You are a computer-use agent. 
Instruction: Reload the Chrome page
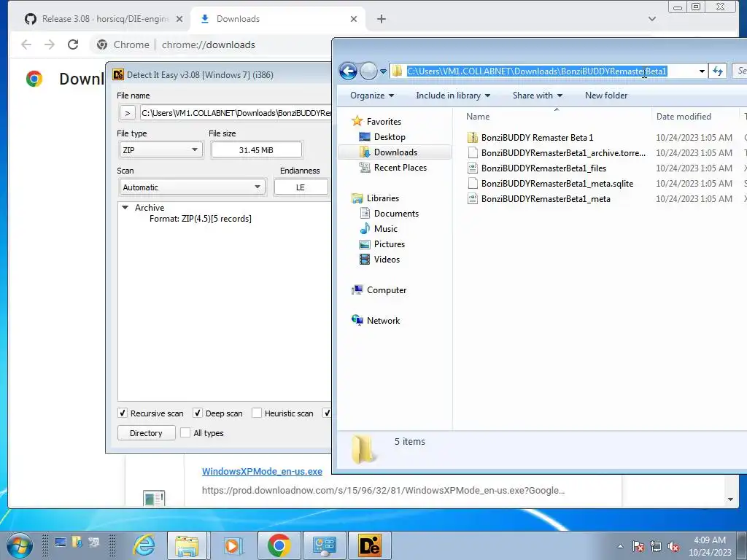73,44
